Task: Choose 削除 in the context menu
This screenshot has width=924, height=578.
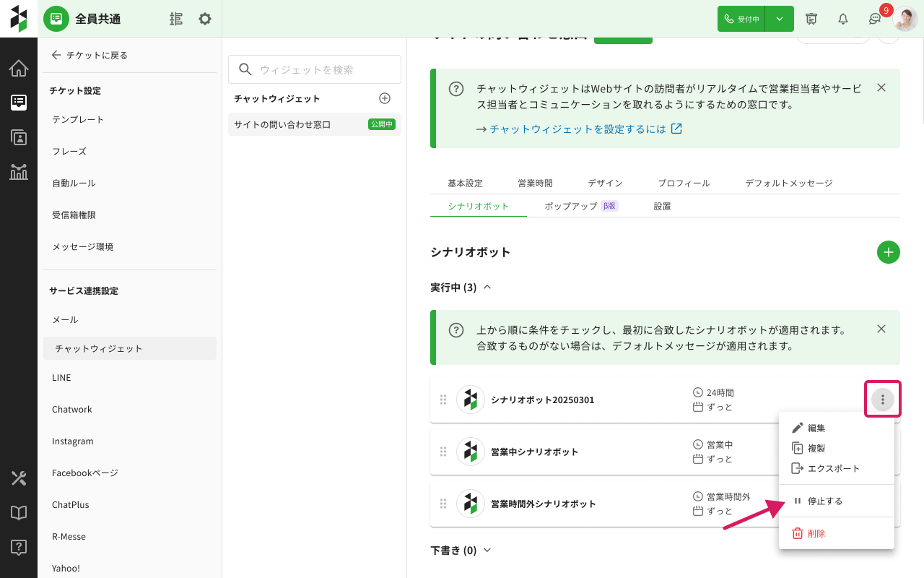Action: [816, 533]
